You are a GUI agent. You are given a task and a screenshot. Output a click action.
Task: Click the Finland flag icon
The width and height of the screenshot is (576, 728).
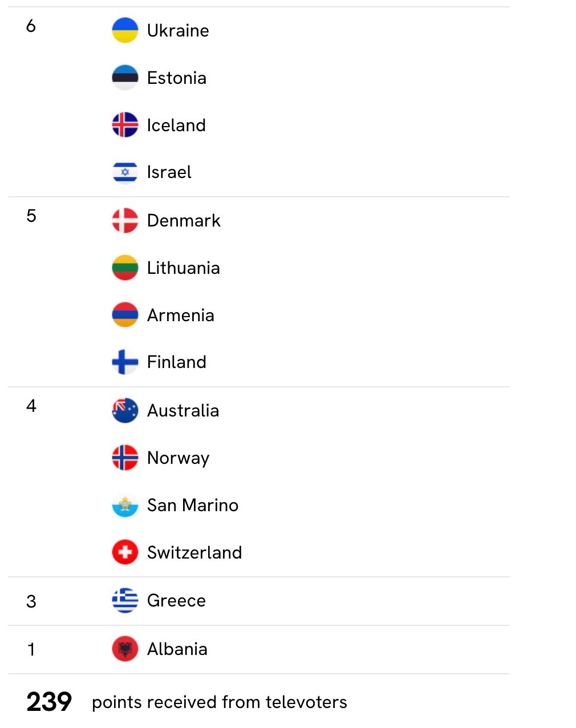125,362
